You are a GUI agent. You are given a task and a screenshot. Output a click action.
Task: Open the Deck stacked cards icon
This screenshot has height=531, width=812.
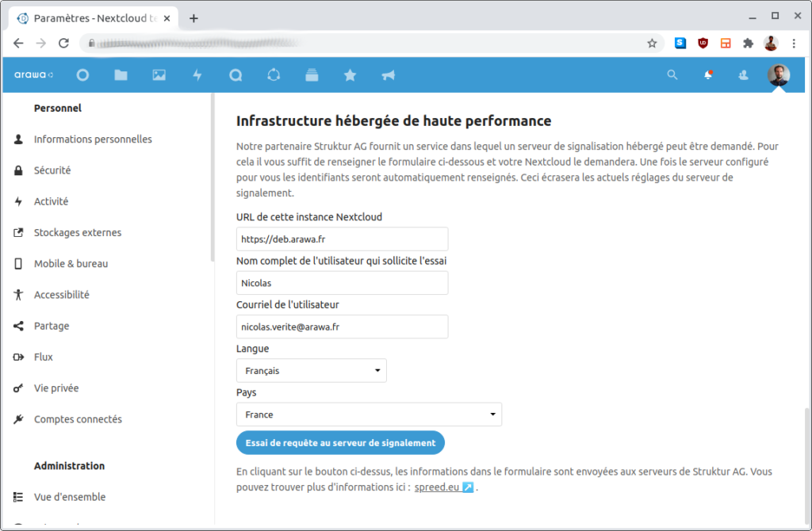click(312, 75)
